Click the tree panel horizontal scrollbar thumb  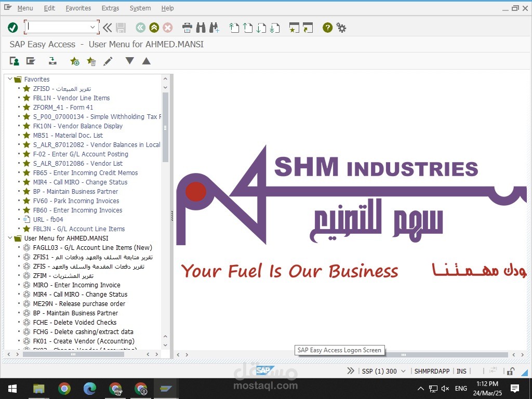[73, 354]
